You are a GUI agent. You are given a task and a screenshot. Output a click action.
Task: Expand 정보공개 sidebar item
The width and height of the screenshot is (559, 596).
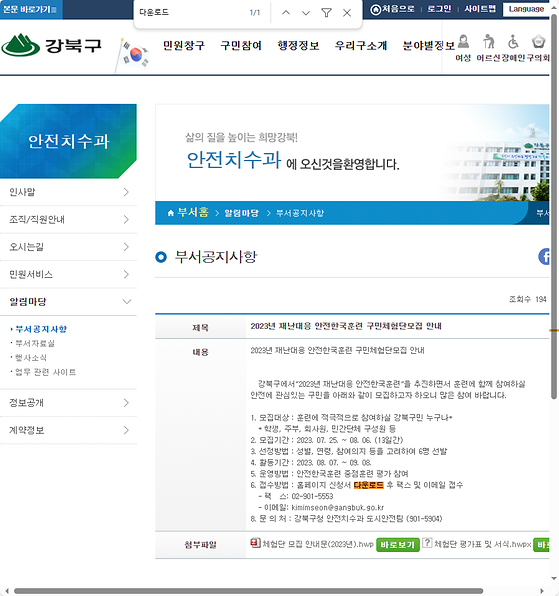68,403
